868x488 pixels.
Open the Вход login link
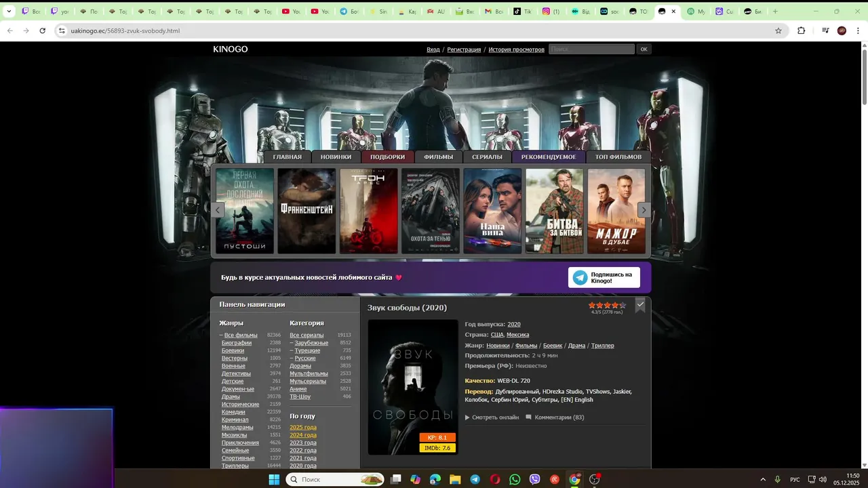pos(433,49)
